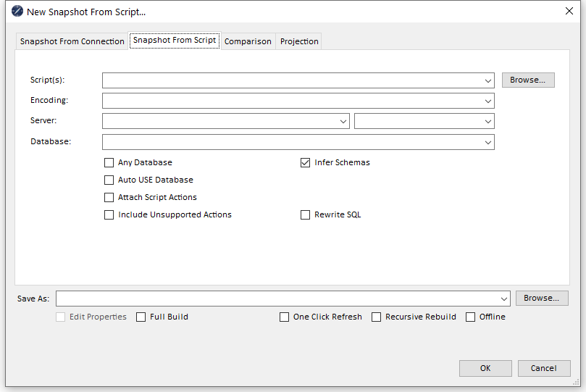The width and height of the screenshot is (586, 392).
Task: Click the app icon in title bar
Action: tap(17, 12)
